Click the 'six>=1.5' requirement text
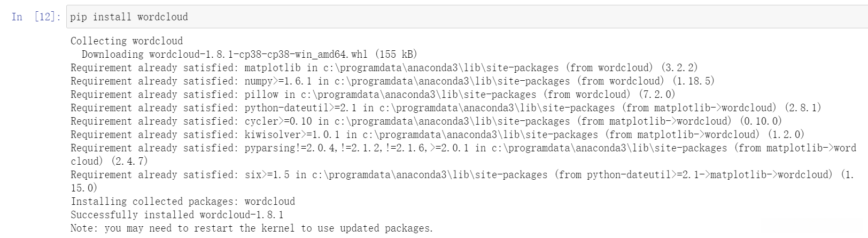The height and width of the screenshot is (238, 868). pyautogui.click(x=267, y=175)
